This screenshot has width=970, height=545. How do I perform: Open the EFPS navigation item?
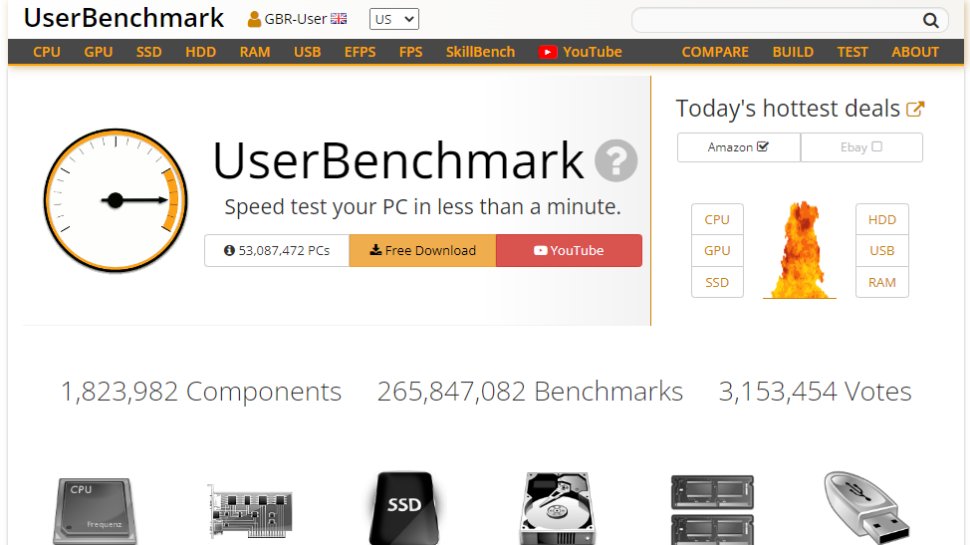(360, 52)
